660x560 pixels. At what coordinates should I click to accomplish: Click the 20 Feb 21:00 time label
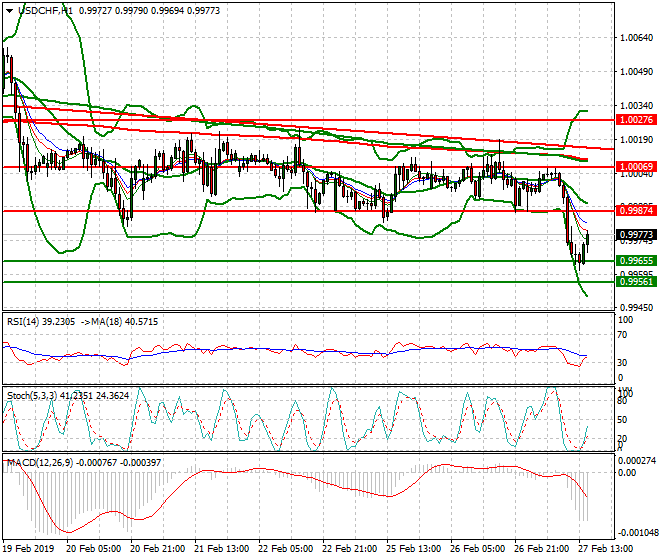(157, 549)
